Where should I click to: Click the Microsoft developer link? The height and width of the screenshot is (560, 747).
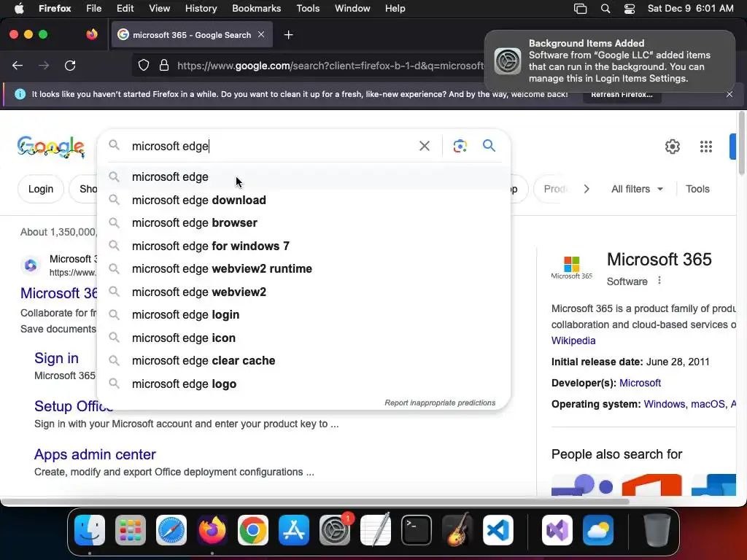(640, 383)
